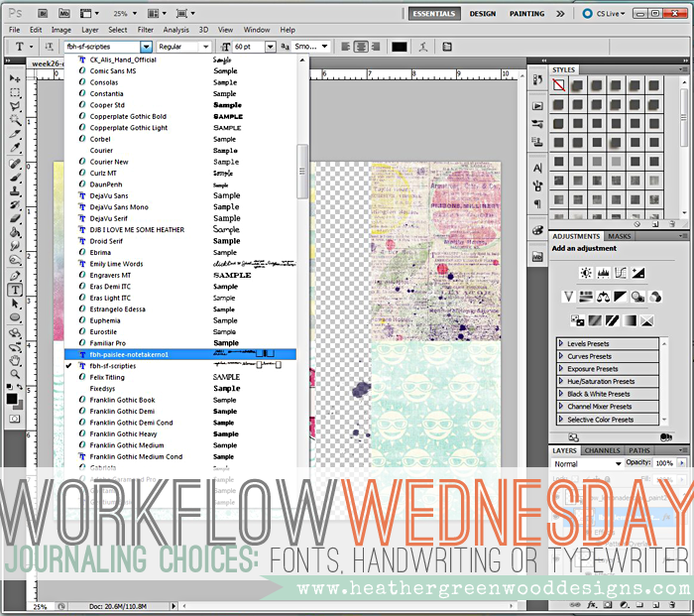The height and width of the screenshot is (616, 694).
Task: Open the 25% zoom level dropdown
Action: pyautogui.click(x=134, y=13)
